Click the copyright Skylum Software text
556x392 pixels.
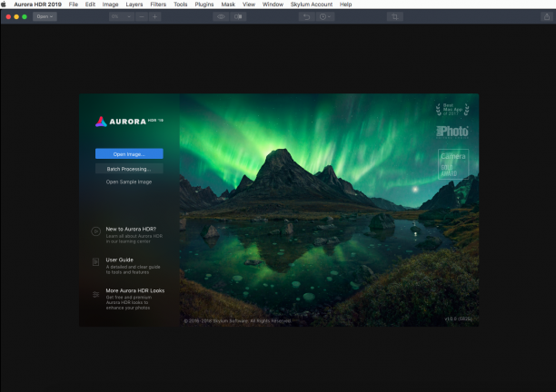point(237,321)
